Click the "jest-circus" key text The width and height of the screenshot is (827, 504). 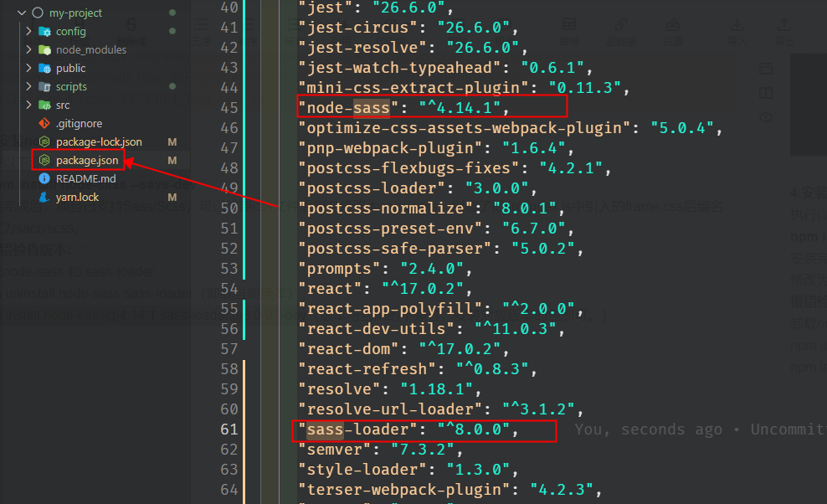click(357, 28)
